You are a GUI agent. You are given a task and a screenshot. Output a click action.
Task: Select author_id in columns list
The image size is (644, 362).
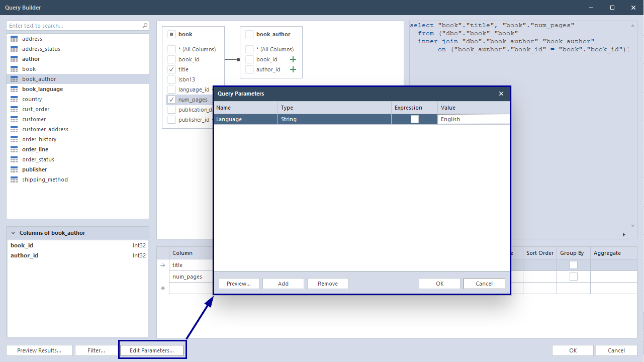coord(78,255)
